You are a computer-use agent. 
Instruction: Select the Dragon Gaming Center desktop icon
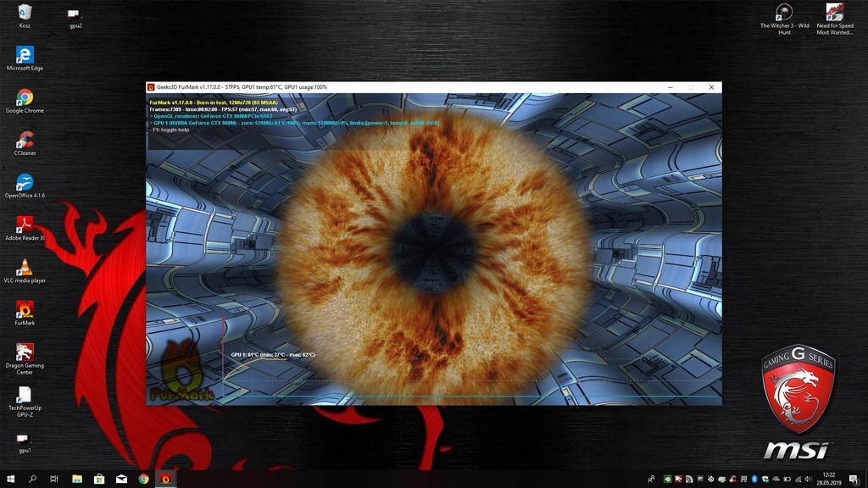tap(25, 358)
